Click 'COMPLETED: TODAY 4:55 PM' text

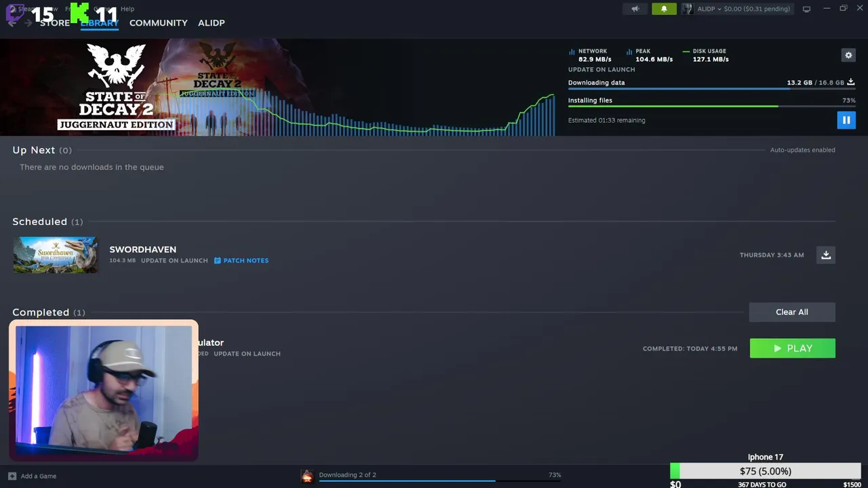coord(690,348)
